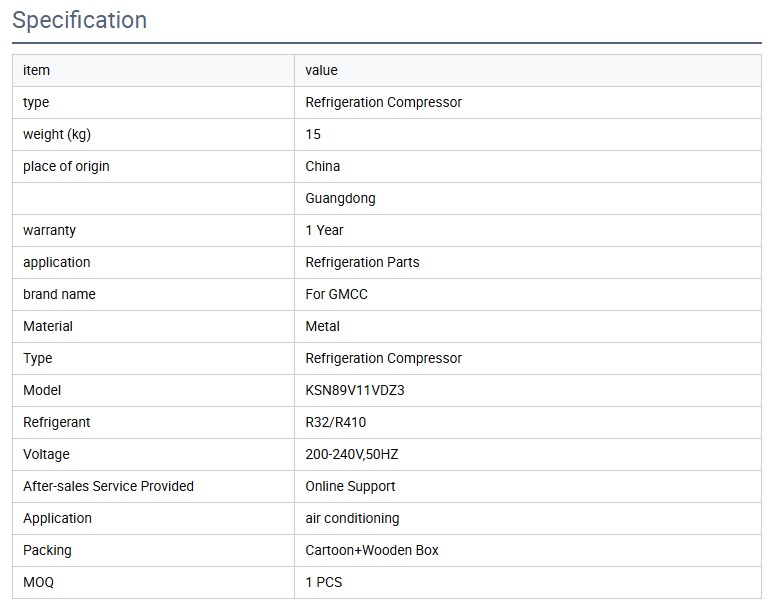Click the 'R32/R410' refrigerant value
This screenshot has height=609, width=775.
tap(335, 422)
